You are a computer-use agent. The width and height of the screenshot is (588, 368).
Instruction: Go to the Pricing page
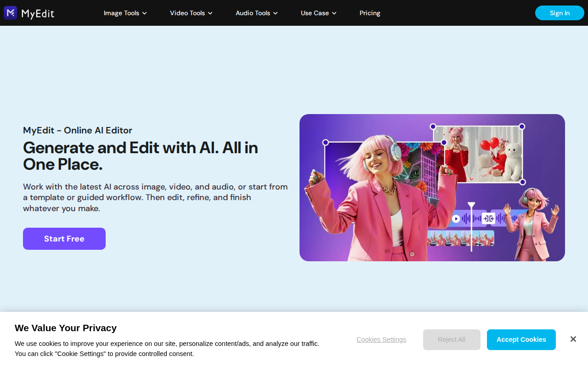[x=370, y=13]
